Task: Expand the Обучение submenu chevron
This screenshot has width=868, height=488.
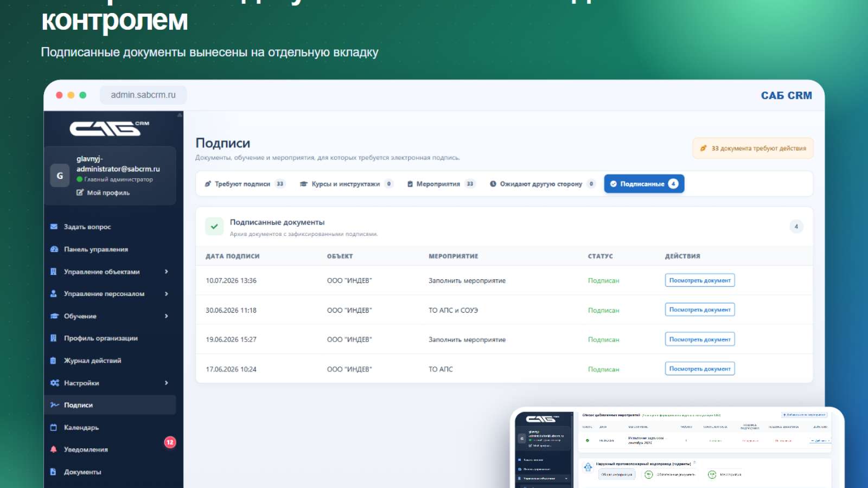Action: (x=166, y=316)
